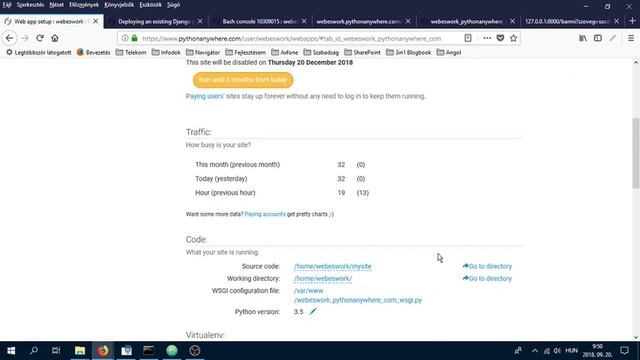This screenshot has width=640, height=360.
Task: Open Angol bookmarks folder
Action: (449, 52)
